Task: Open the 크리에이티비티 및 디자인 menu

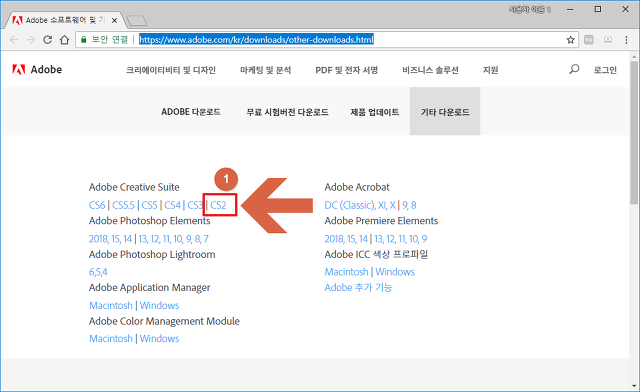Action: (171, 70)
